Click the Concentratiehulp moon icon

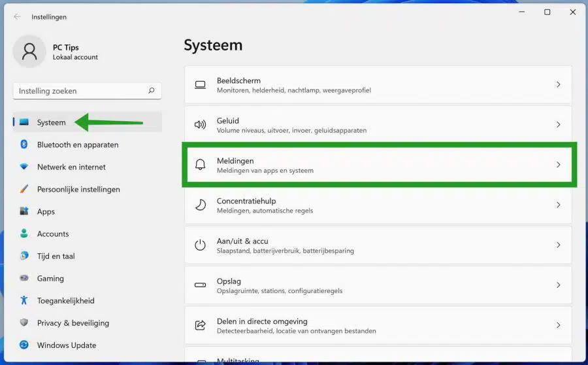pos(201,205)
